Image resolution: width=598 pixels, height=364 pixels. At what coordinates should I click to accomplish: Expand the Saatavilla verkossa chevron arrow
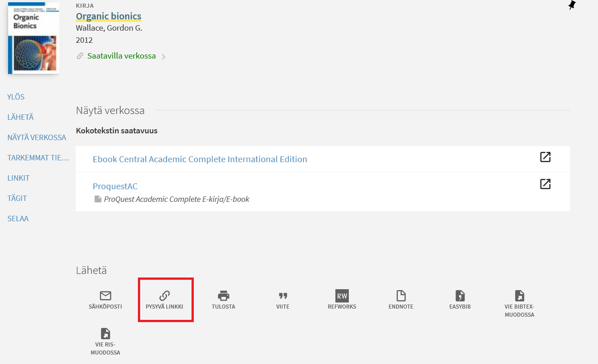pyautogui.click(x=164, y=57)
